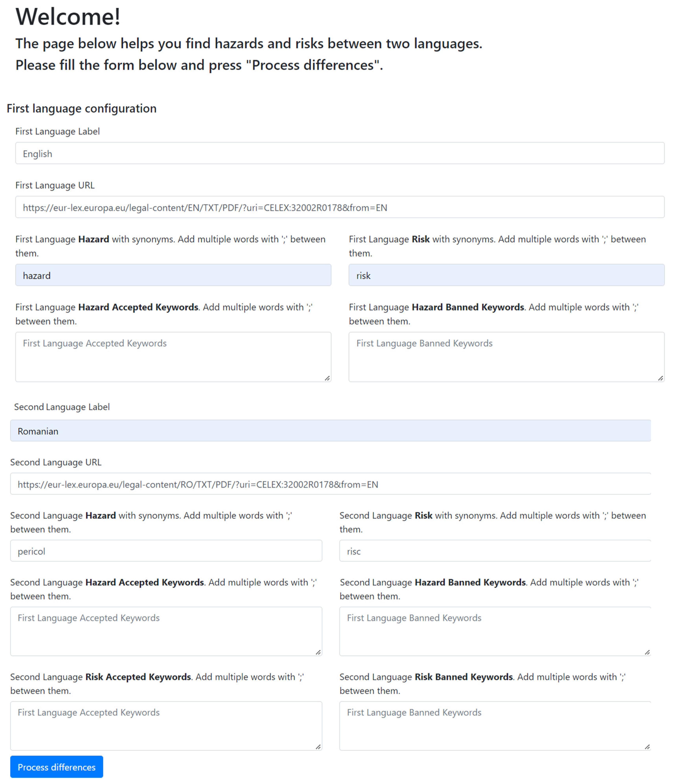The height and width of the screenshot is (784, 674).
Task: Click the First Language URL input
Action: click(x=339, y=207)
